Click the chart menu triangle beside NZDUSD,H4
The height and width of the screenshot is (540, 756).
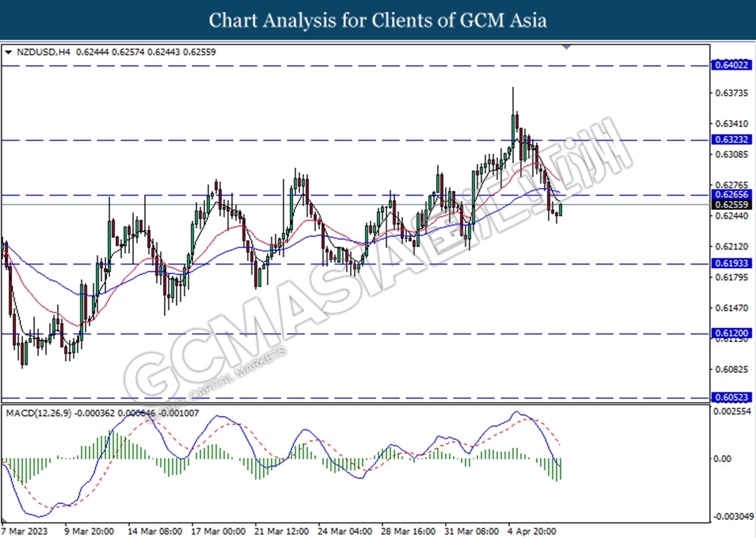[x=8, y=52]
